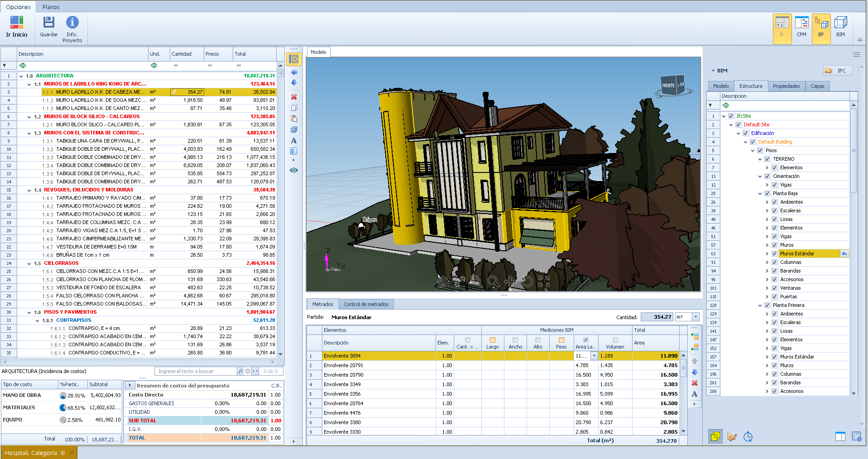This screenshot has width=868, height=459.
Task: Uncheck the Ventanas checkbox in the structure tree
Action: [774, 288]
